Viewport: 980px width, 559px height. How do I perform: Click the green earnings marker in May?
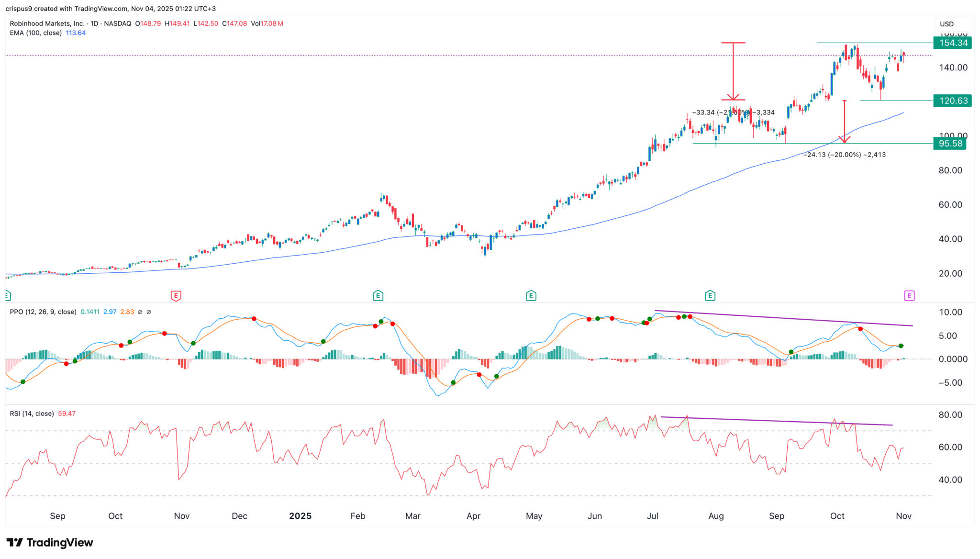(x=531, y=296)
